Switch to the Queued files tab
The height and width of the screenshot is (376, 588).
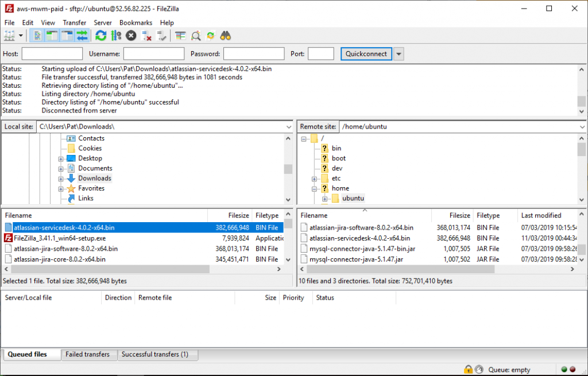[x=32, y=354]
